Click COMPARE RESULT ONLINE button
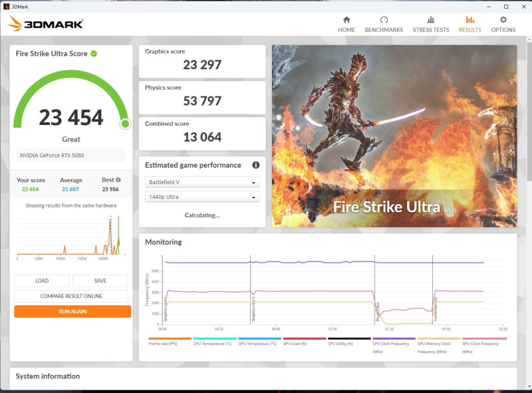Screen dimensions: 532x393 coord(71,296)
